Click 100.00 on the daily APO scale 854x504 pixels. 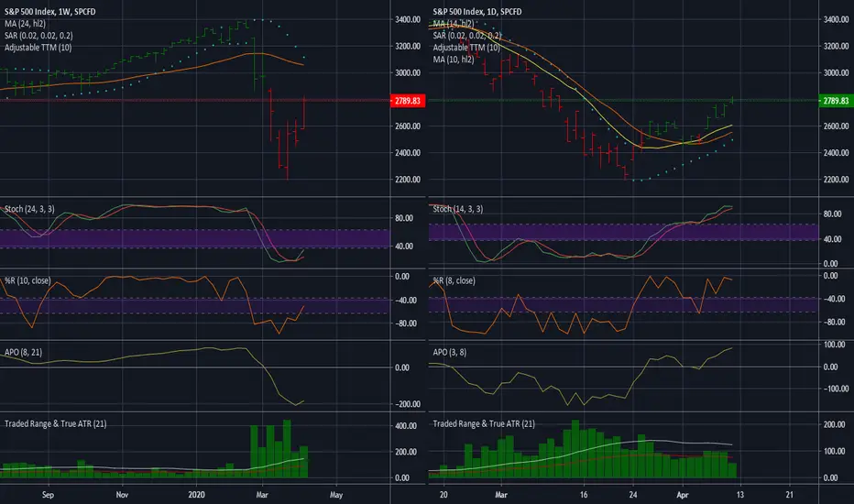pyautogui.click(x=835, y=345)
